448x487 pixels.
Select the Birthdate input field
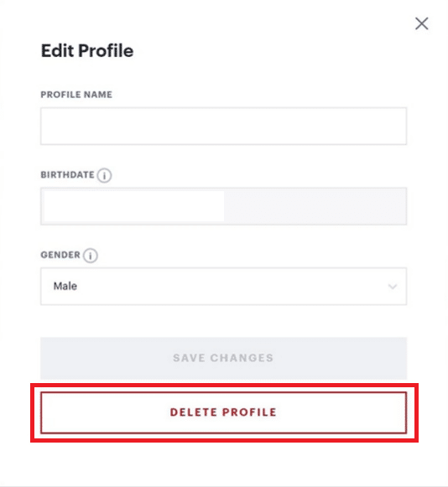(223, 206)
